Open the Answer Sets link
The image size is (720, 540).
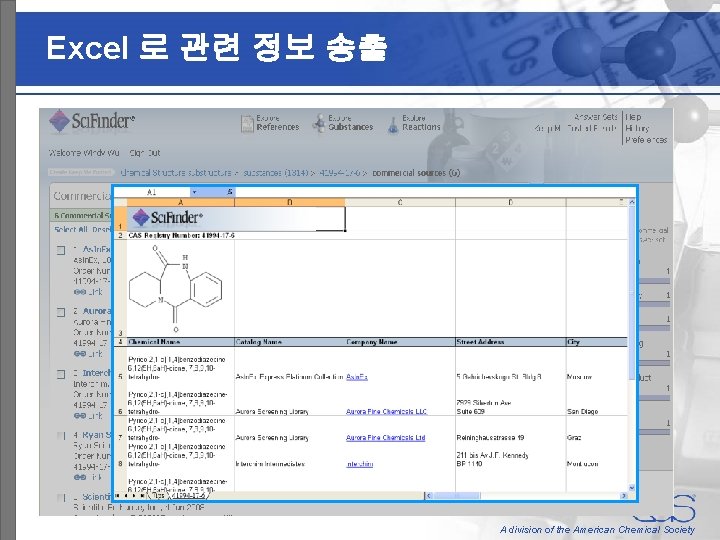596,117
